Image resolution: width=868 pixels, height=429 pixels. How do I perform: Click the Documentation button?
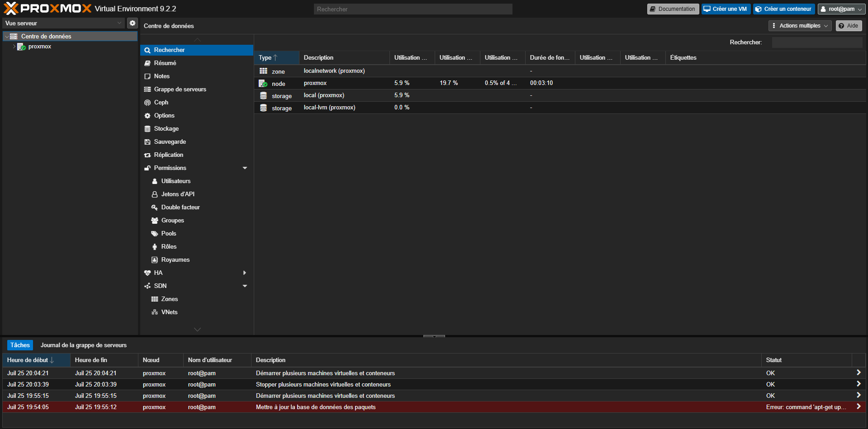click(x=673, y=9)
